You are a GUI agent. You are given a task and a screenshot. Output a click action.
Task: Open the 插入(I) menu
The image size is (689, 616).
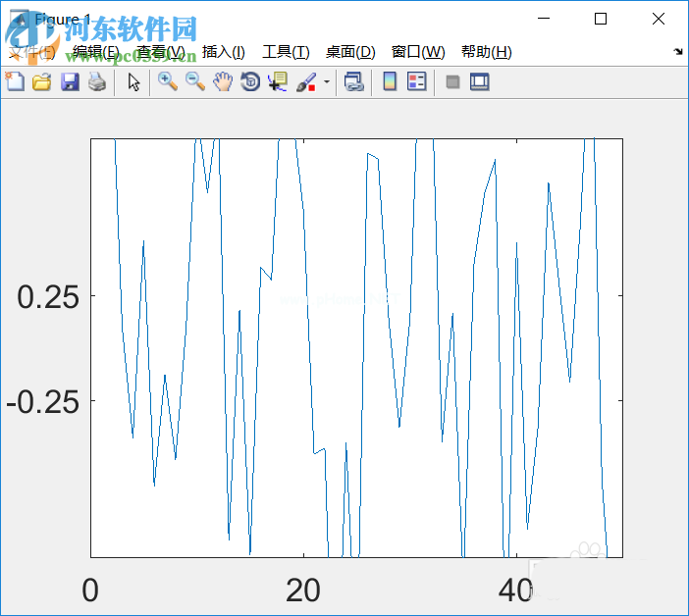coord(223,52)
